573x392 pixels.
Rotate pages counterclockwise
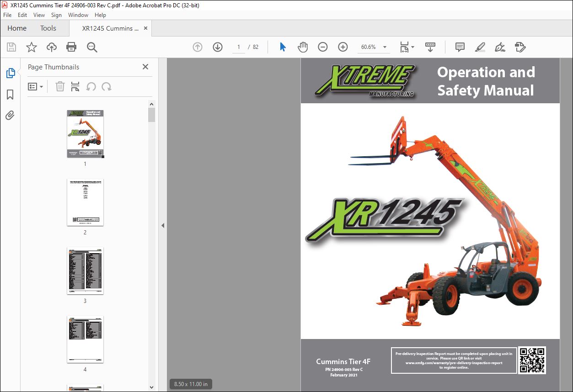tap(91, 86)
